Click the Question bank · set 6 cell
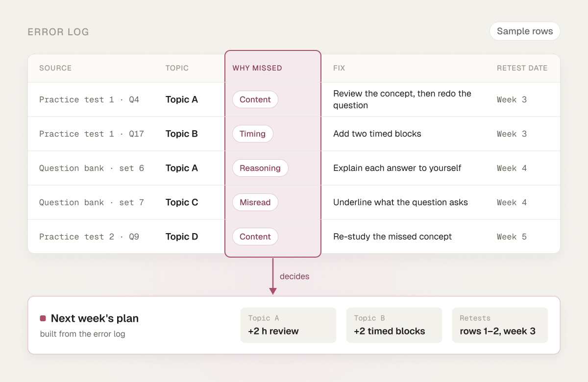Image resolution: width=588 pixels, height=382 pixels. (x=92, y=168)
